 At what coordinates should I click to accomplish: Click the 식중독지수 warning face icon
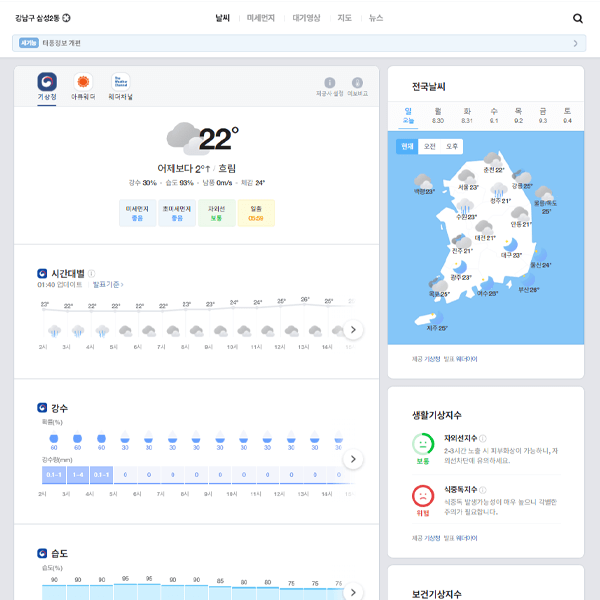point(423,494)
